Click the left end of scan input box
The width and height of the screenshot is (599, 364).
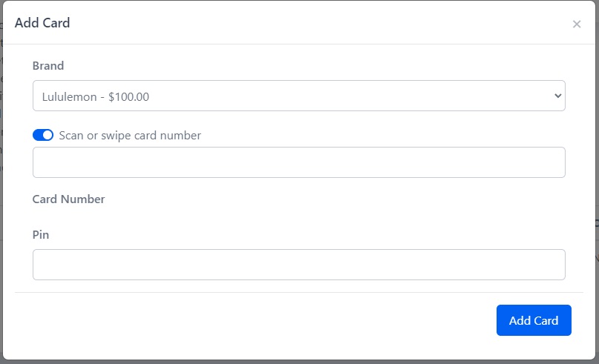point(42,162)
